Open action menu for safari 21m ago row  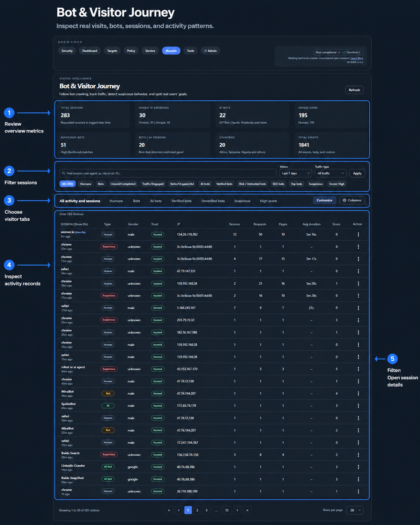pyautogui.click(x=358, y=308)
